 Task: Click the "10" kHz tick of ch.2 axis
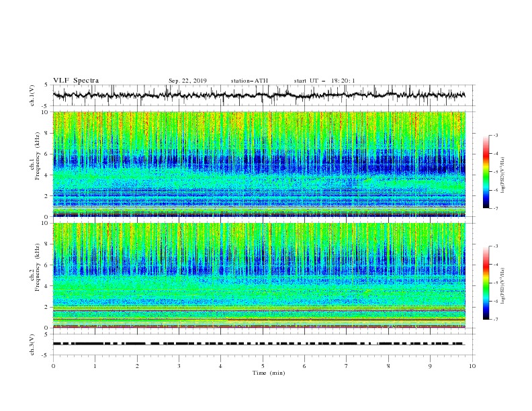point(46,223)
